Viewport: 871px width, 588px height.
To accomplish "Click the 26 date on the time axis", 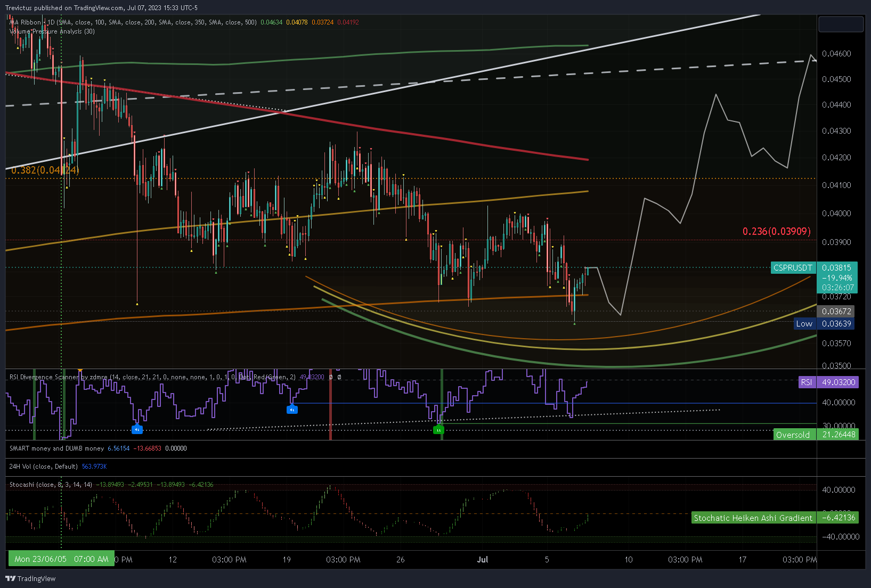I will (x=401, y=559).
